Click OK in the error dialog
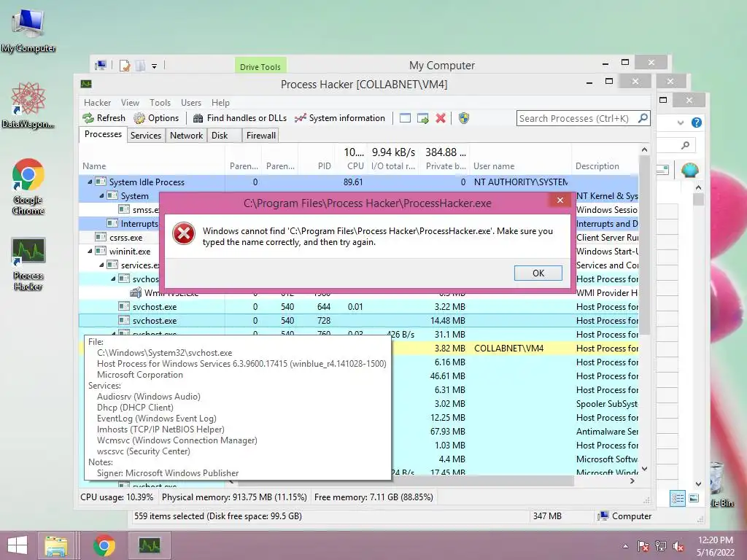Viewport: 747px width, 560px height. 538,273
